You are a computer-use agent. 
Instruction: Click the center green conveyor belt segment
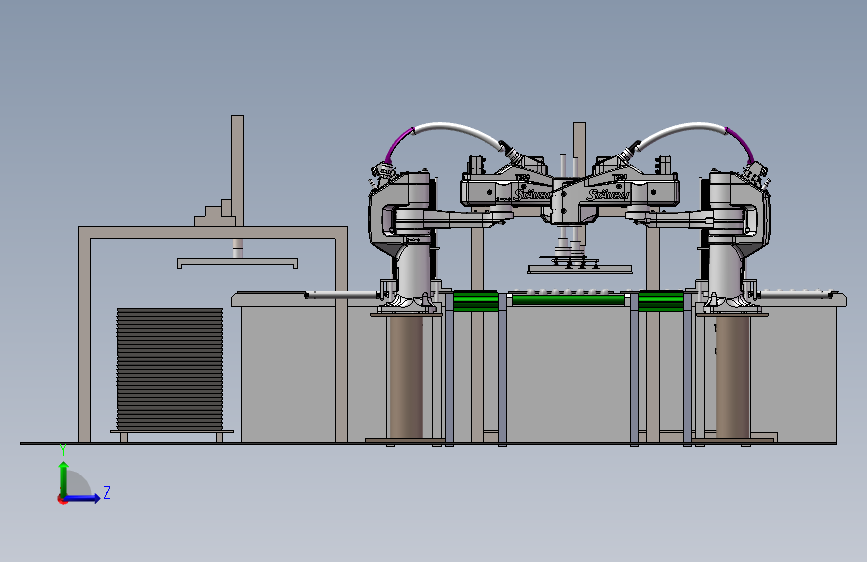[x=568, y=300]
